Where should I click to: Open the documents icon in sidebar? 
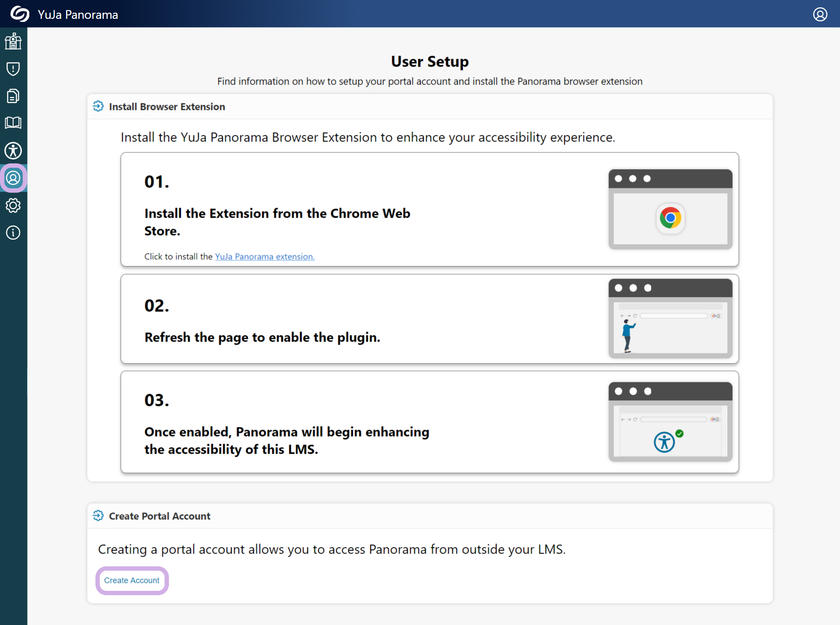coord(13,96)
